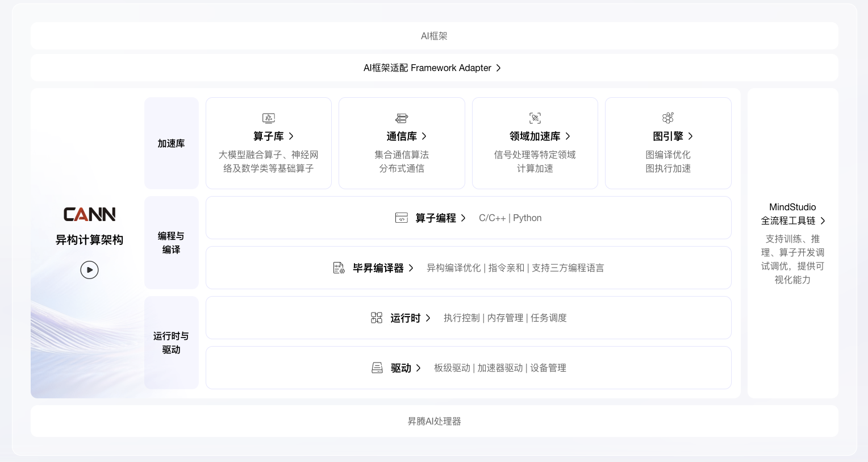Click the 图引擎 graph engine icon
The image size is (868, 462).
point(668,118)
